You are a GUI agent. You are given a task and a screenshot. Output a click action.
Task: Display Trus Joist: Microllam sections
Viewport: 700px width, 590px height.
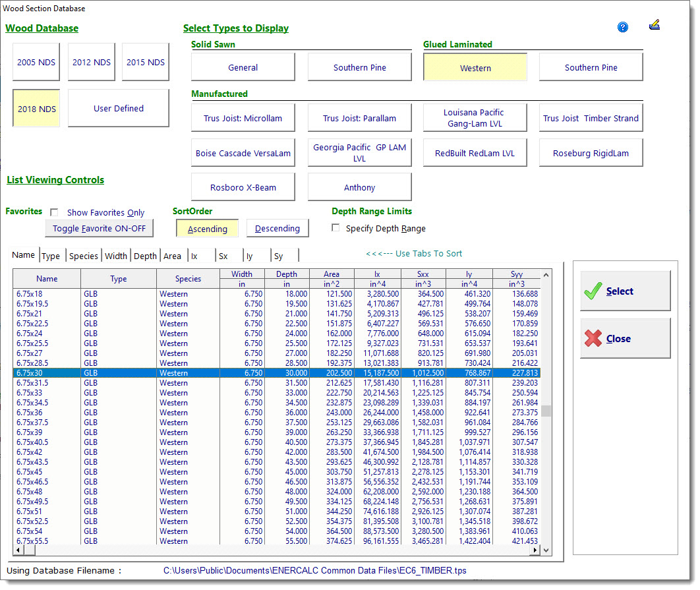(243, 118)
